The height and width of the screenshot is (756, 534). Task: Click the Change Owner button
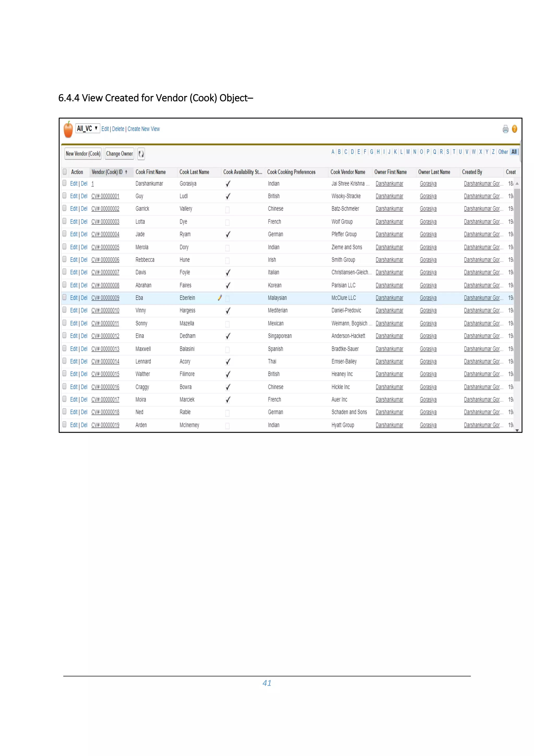coord(119,154)
